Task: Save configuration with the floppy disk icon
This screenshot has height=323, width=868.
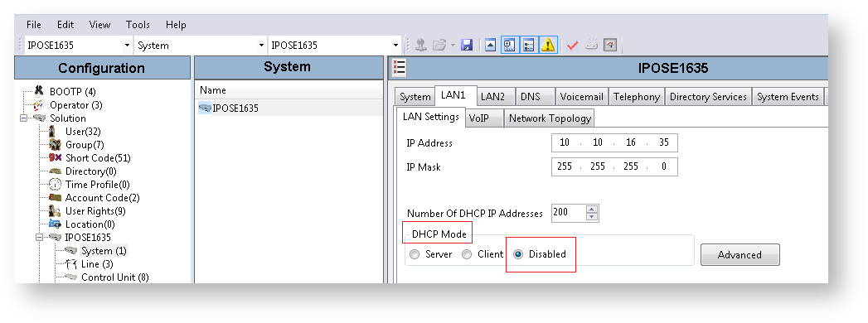Action: coord(467,46)
